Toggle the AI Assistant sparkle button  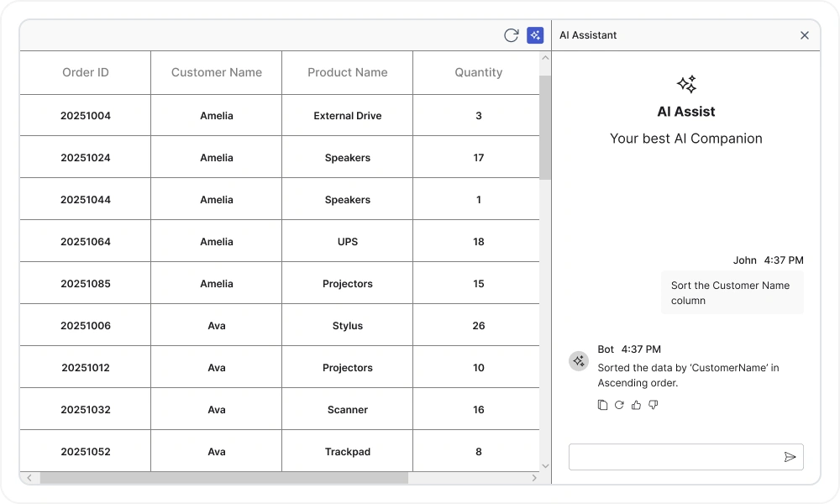click(535, 35)
